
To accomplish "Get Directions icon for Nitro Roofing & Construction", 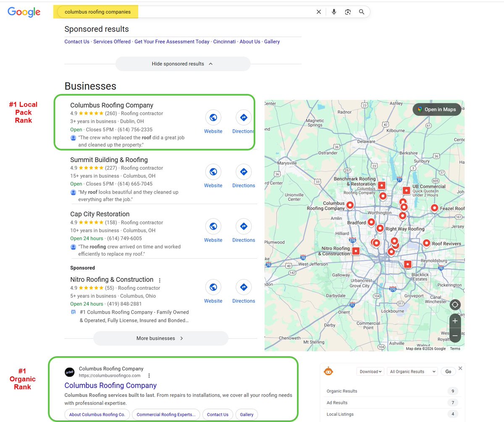I will 244,287.
